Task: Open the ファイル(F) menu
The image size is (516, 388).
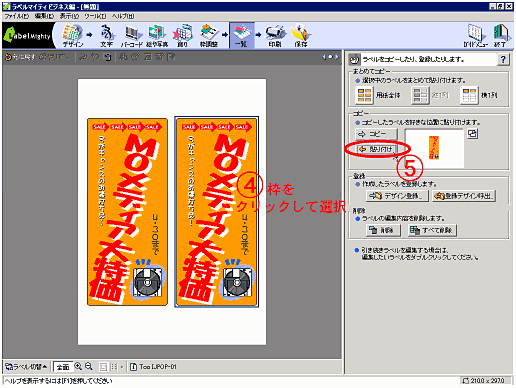Action: coord(17,16)
